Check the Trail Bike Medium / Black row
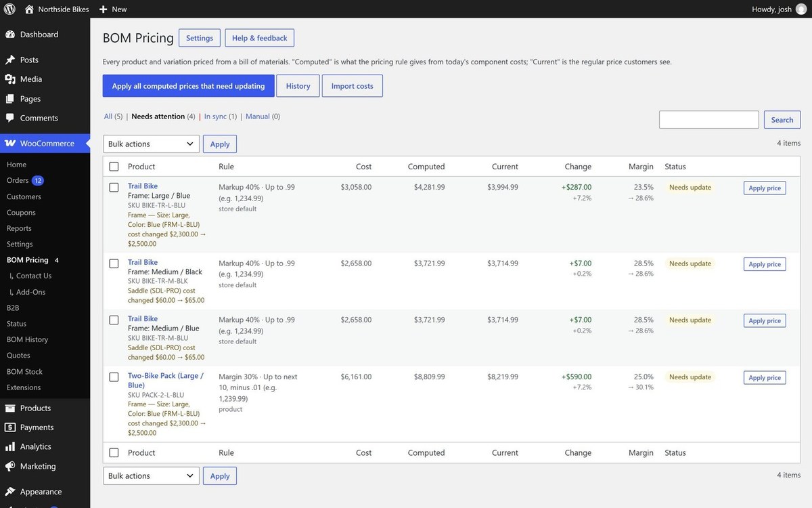The width and height of the screenshot is (812, 508). pos(114,263)
